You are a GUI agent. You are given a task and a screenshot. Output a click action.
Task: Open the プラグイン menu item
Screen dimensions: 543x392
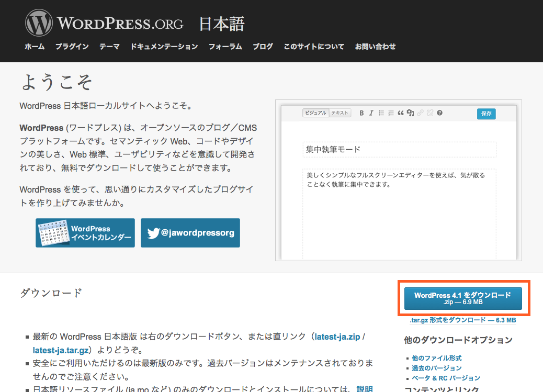[x=72, y=47]
